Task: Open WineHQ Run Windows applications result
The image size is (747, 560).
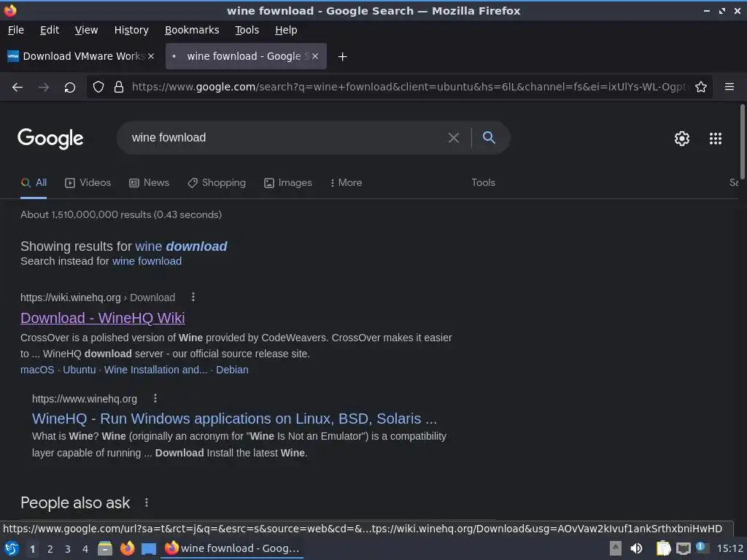Action: [x=234, y=419]
